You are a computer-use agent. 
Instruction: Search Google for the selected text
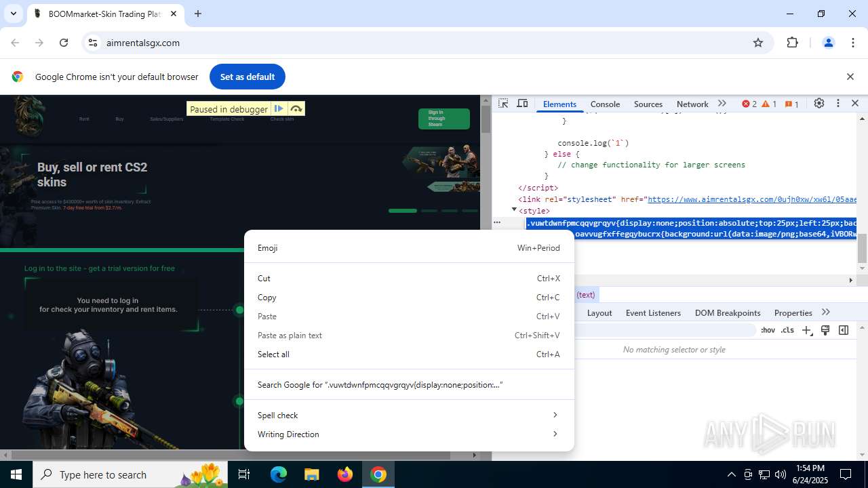[x=409, y=385]
